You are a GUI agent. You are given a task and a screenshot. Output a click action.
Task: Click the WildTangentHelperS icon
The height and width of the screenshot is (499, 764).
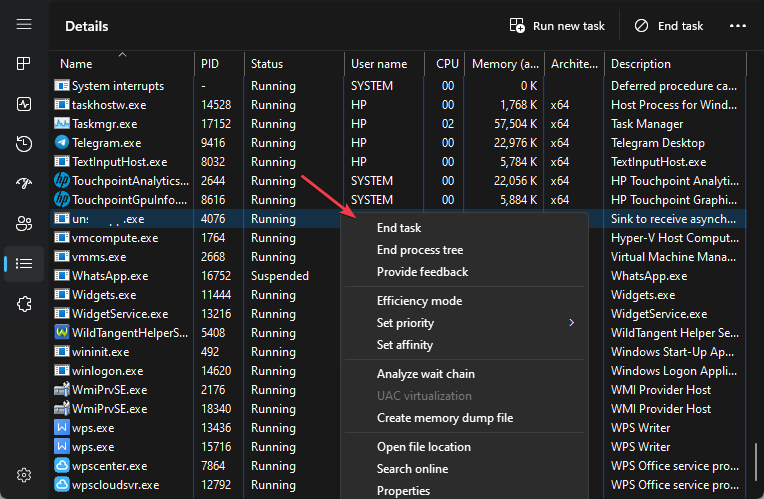(62, 332)
